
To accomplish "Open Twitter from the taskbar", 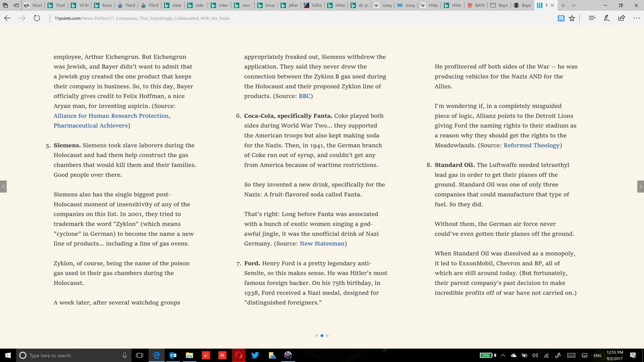I will [255, 356].
